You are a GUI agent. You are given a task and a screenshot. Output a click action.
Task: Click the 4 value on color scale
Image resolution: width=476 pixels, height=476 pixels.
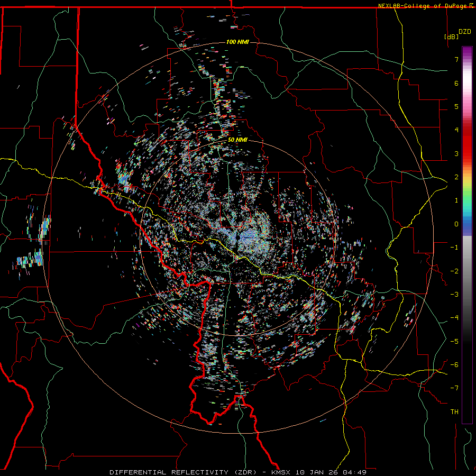(456, 130)
